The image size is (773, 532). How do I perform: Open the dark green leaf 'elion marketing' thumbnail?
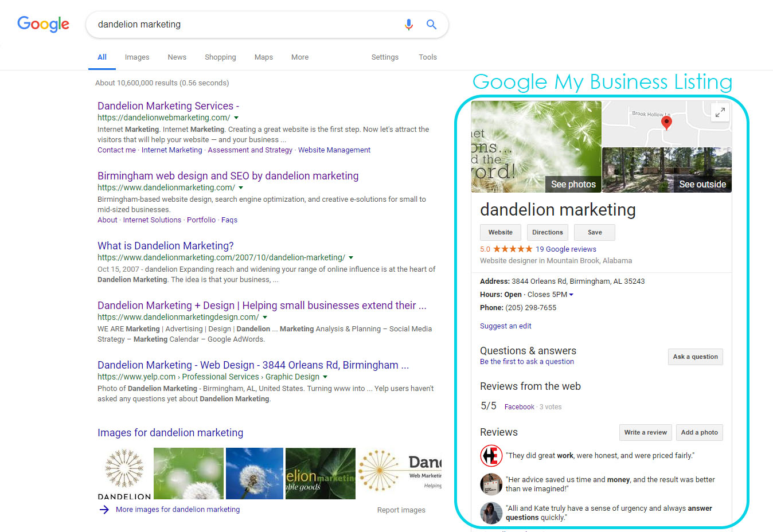click(321, 474)
